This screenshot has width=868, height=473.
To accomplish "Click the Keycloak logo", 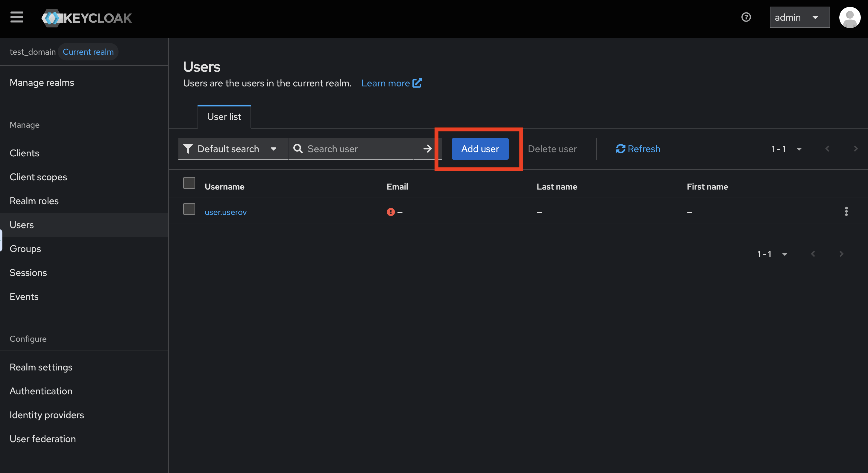I will pyautogui.click(x=87, y=18).
